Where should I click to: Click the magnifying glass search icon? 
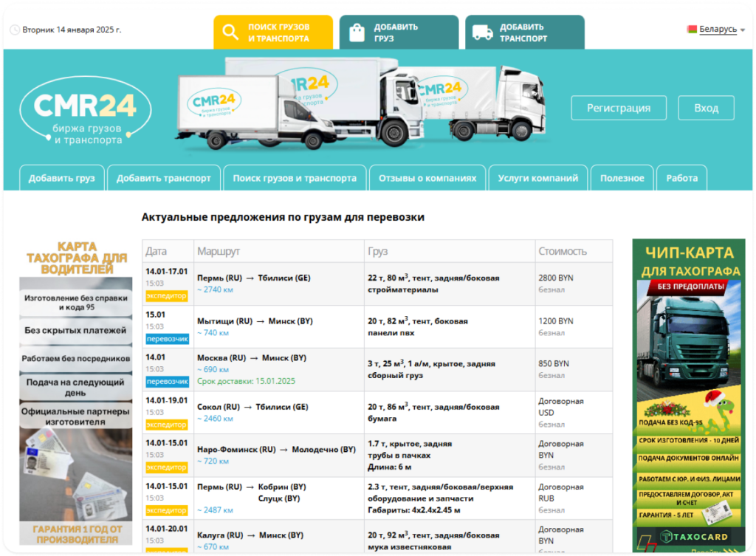(230, 32)
